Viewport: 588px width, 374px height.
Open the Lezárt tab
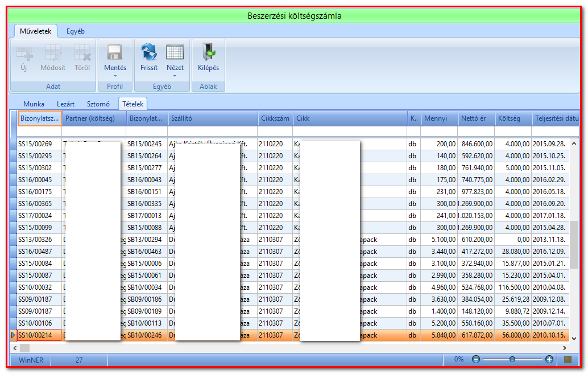click(65, 104)
